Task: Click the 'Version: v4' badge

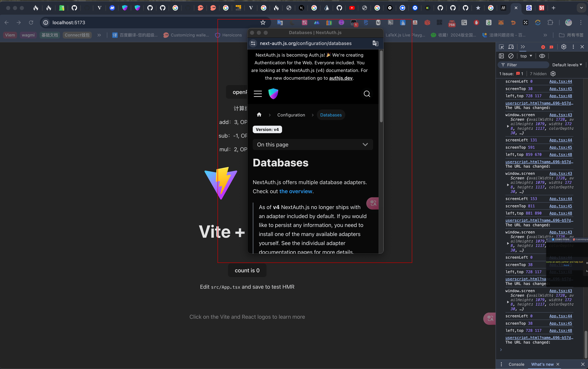Action: point(267,129)
